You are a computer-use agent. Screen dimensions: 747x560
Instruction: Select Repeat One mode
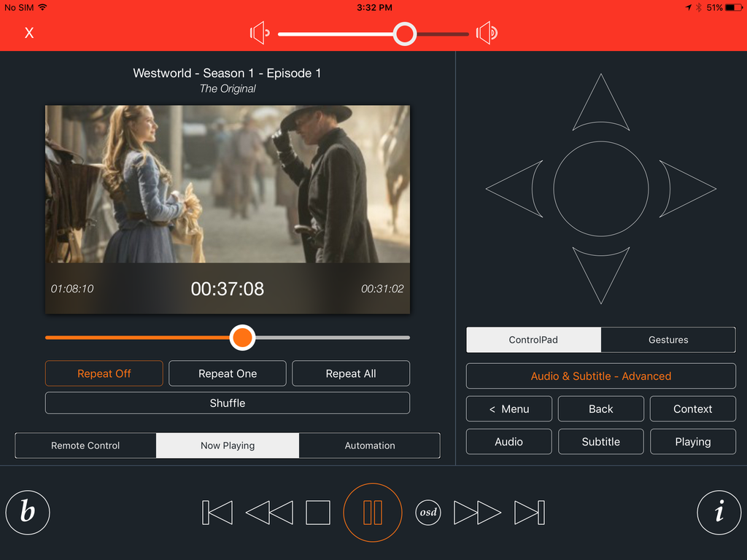(x=228, y=373)
